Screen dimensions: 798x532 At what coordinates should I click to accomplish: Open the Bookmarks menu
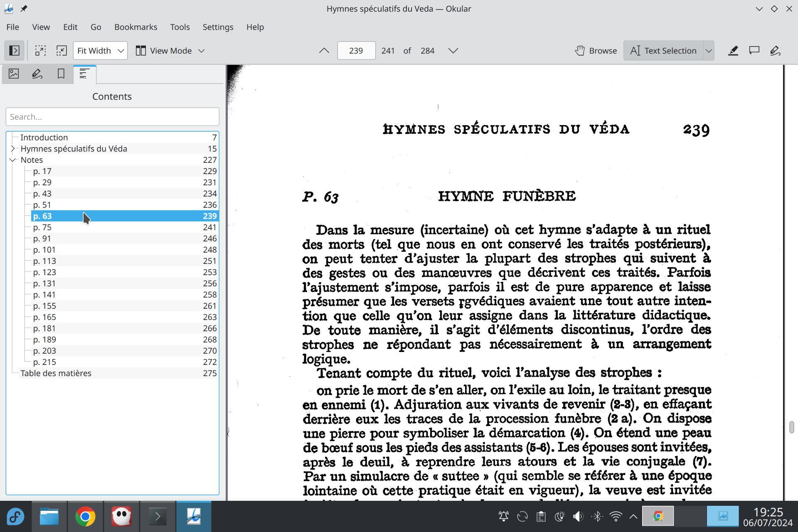pos(135,27)
